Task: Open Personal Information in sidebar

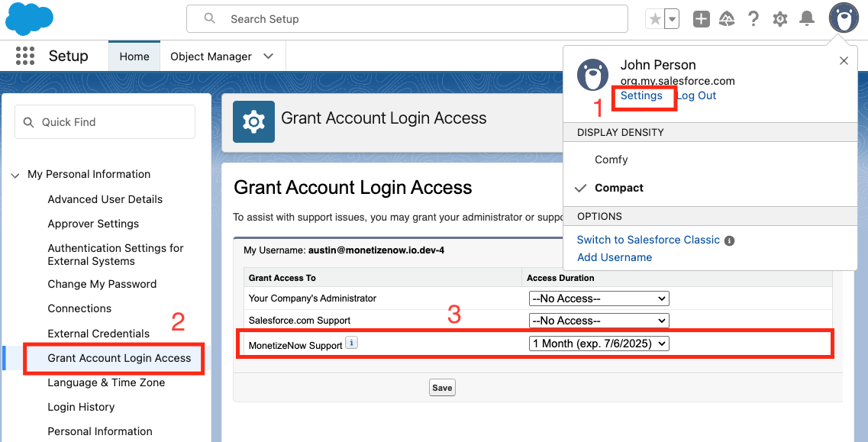Action: tap(100, 431)
